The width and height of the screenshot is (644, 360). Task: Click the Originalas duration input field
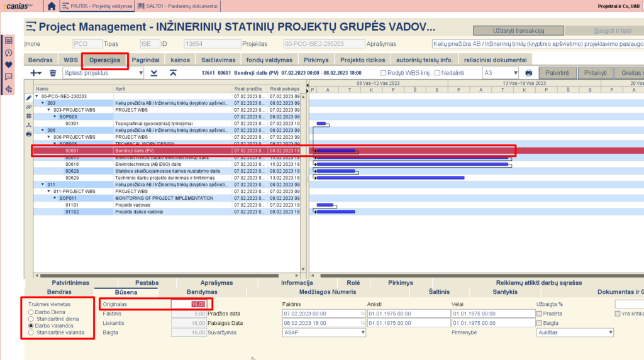[x=189, y=304]
